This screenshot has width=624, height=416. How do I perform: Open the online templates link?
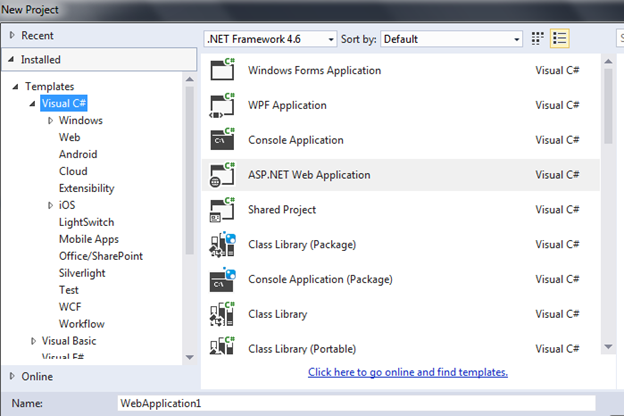click(408, 372)
